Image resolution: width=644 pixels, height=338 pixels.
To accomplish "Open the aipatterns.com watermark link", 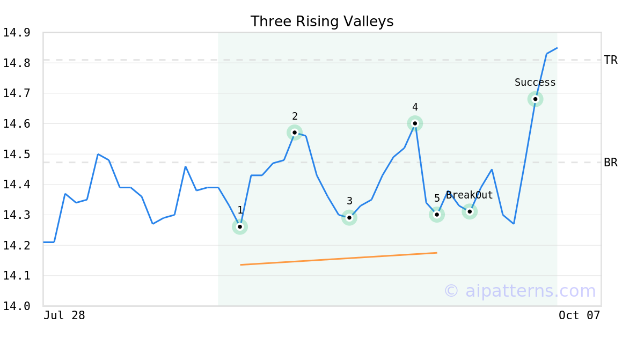I will [x=519, y=291].
